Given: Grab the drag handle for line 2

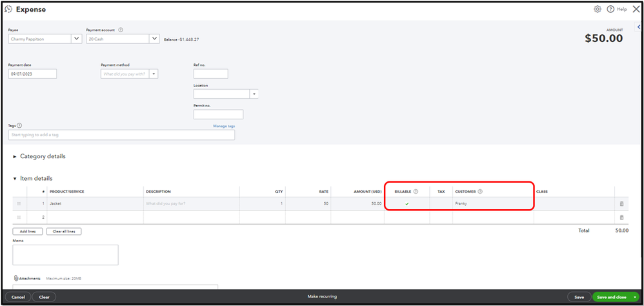Looking at the screenshot, I should point(19,218).
